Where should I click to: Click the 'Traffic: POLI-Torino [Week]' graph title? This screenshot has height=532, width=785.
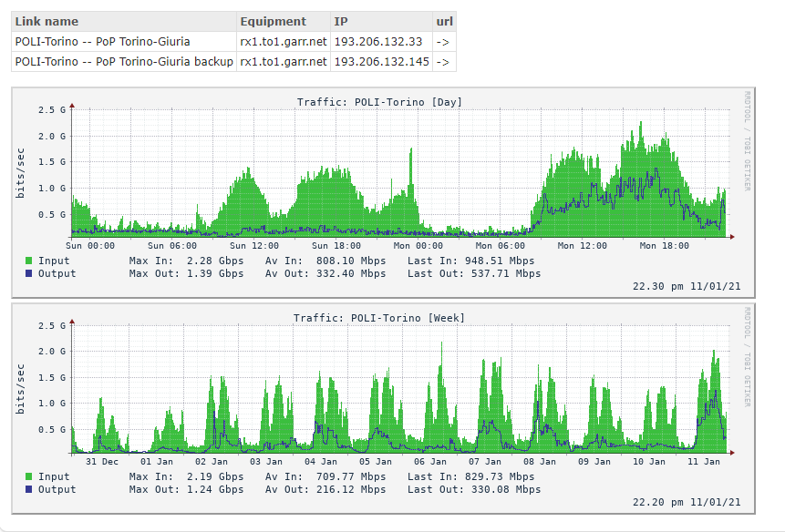click(x=379, y=318)
